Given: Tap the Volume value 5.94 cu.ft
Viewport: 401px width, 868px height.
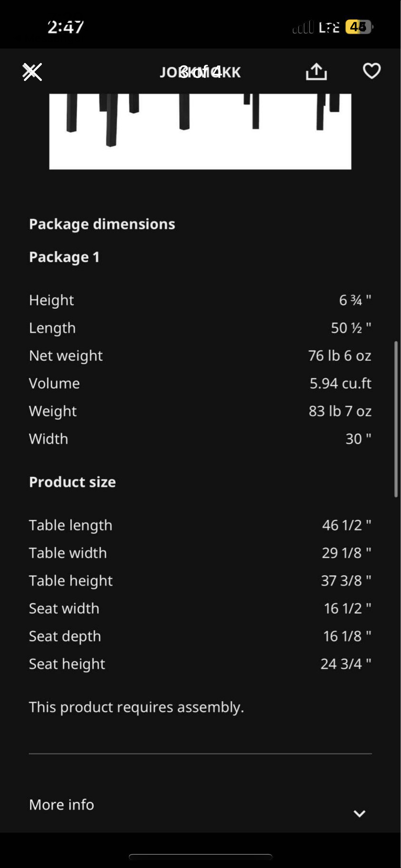Looking at the screenshot, I should 340,383.
